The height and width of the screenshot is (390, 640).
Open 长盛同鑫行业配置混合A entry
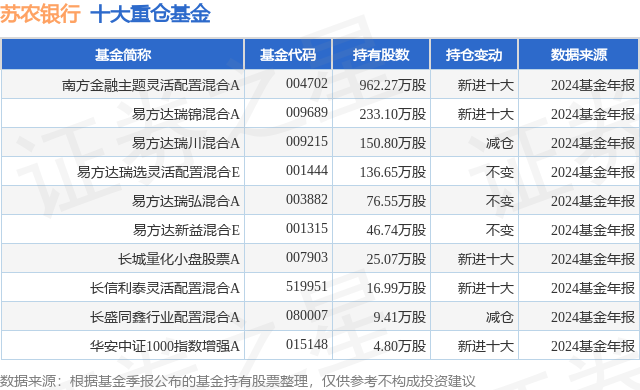[165, 317]
